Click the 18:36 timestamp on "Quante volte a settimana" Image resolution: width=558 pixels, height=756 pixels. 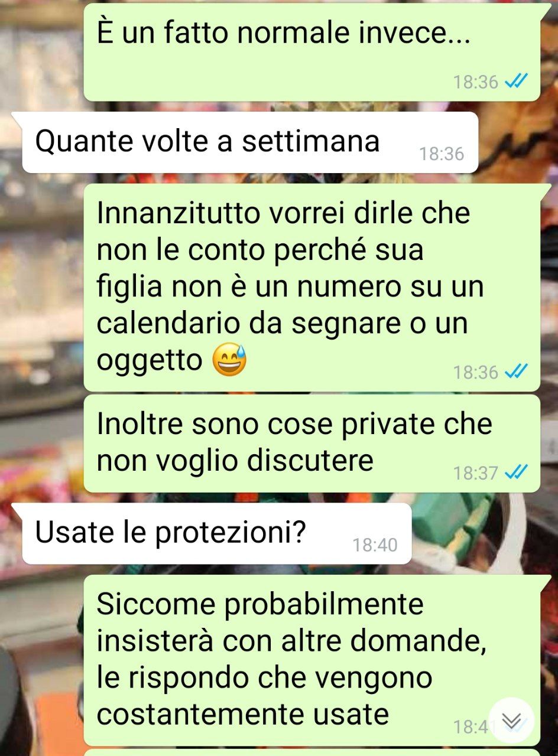click(x=442, y=154)
